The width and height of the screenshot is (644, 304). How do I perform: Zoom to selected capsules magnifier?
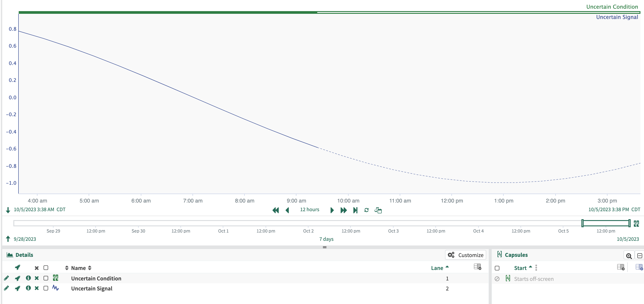(629, 255)
